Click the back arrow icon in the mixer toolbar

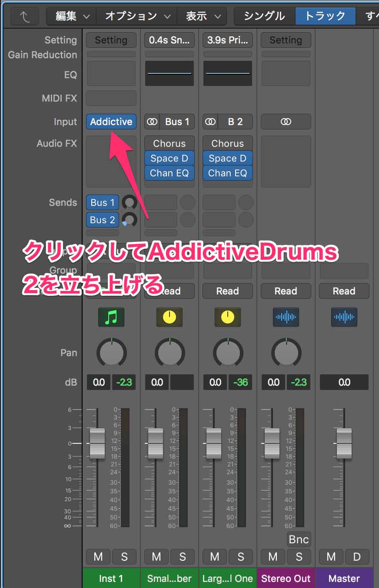pyautogui.click(x=25, y=17)
